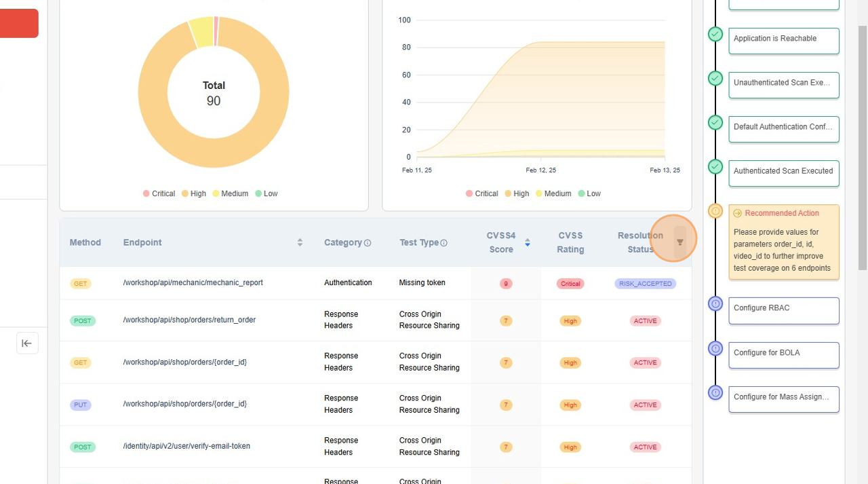Toggle Critical legend in donut chart

[159, 193]
